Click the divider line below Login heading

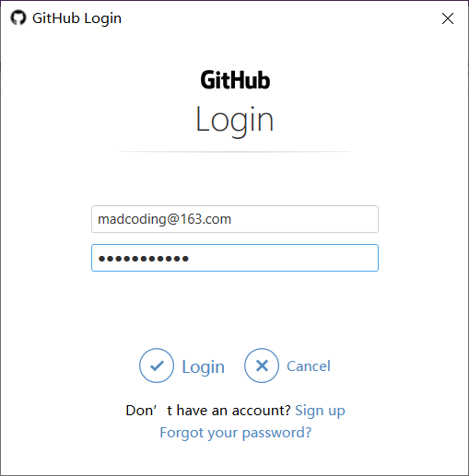[235, 151]
